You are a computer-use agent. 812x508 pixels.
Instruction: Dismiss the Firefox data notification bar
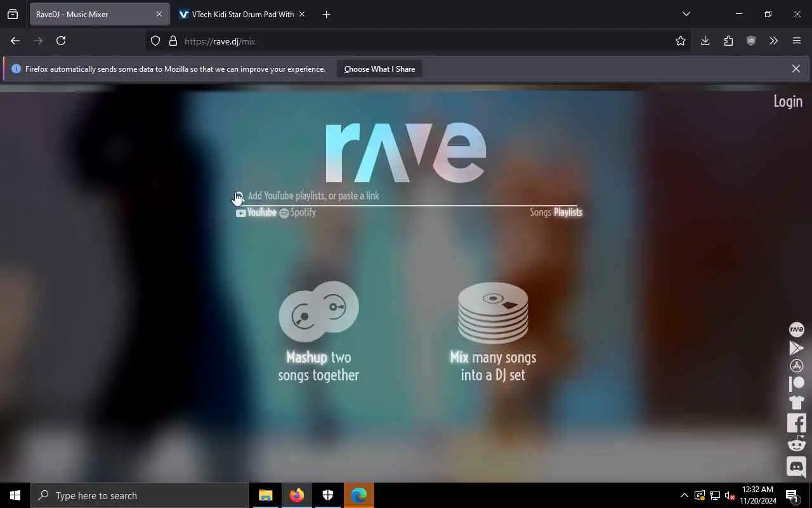(796, 69)
